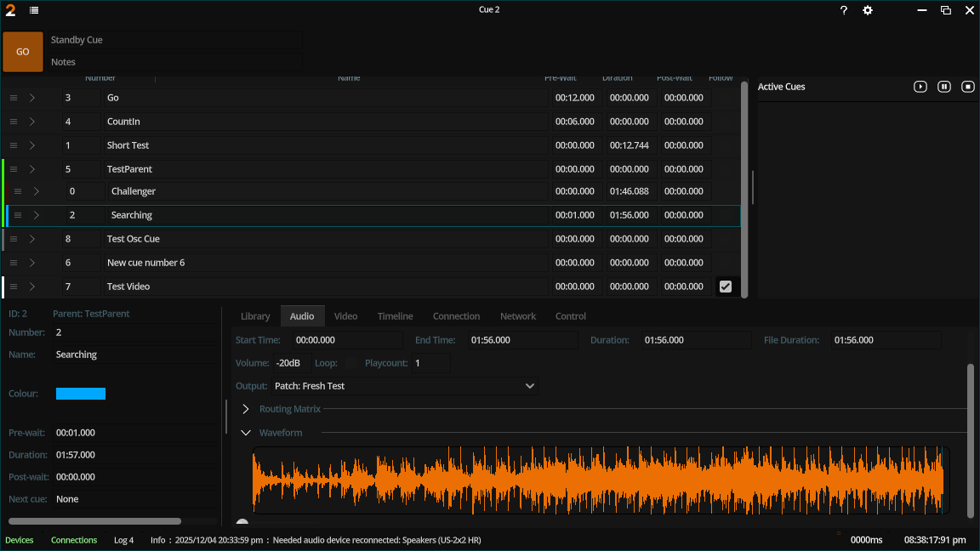Image resolution: width=980 pixels, height=551 pixels.
Task: Expand the TestParent cue group chevron
Action: (x=32, y=169)
